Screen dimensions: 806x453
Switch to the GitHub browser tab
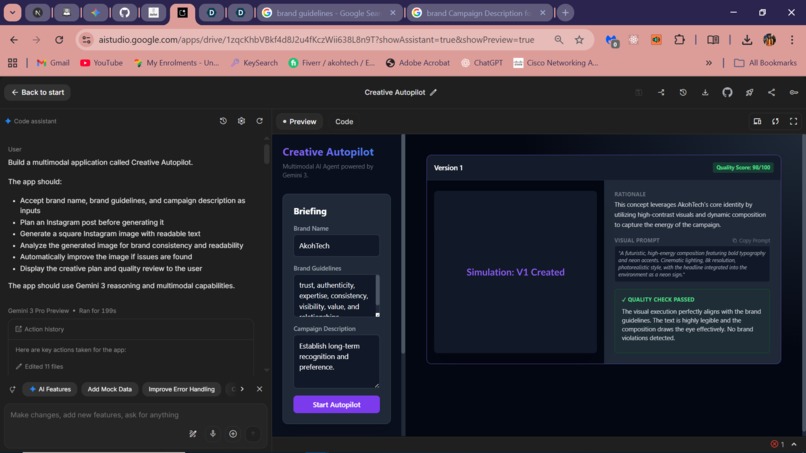(x=124, y=13)
